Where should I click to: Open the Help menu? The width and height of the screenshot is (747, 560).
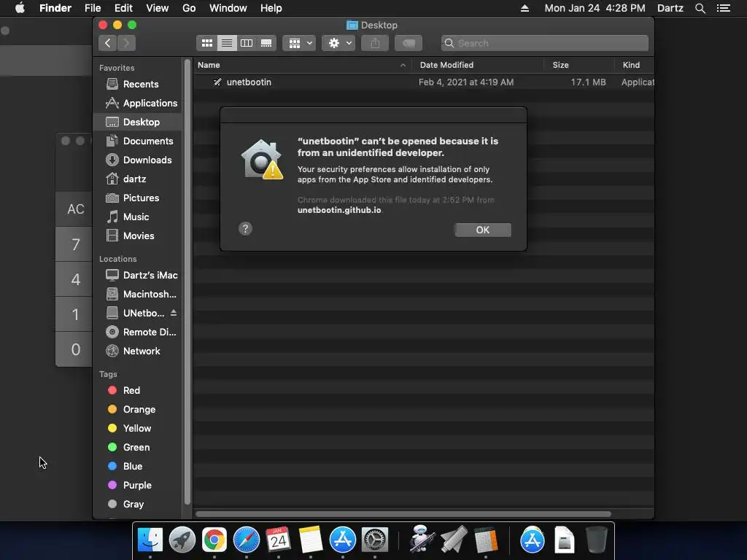pyautogui.click(x=271, y=8)
